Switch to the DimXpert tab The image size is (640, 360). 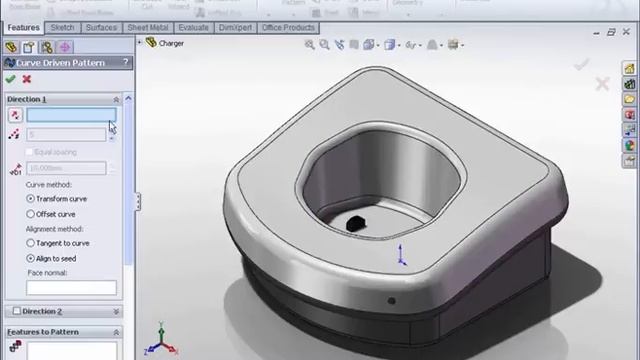(235, 28)
